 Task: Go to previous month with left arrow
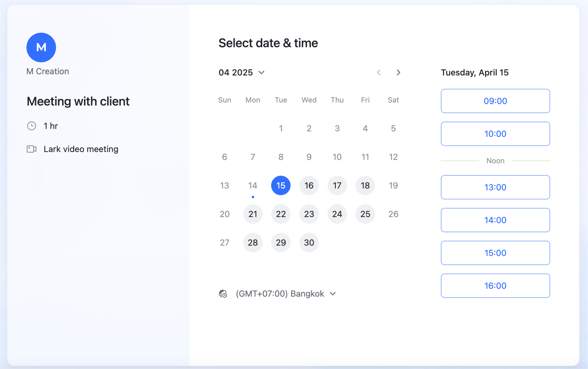click(379, 72)
